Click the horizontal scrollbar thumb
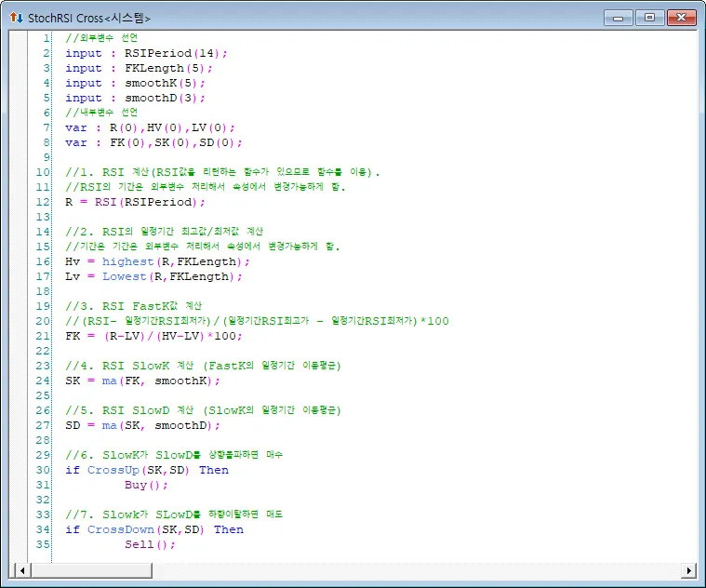The width and height of the screenshot is (706, 588). [x=91, y=571]
